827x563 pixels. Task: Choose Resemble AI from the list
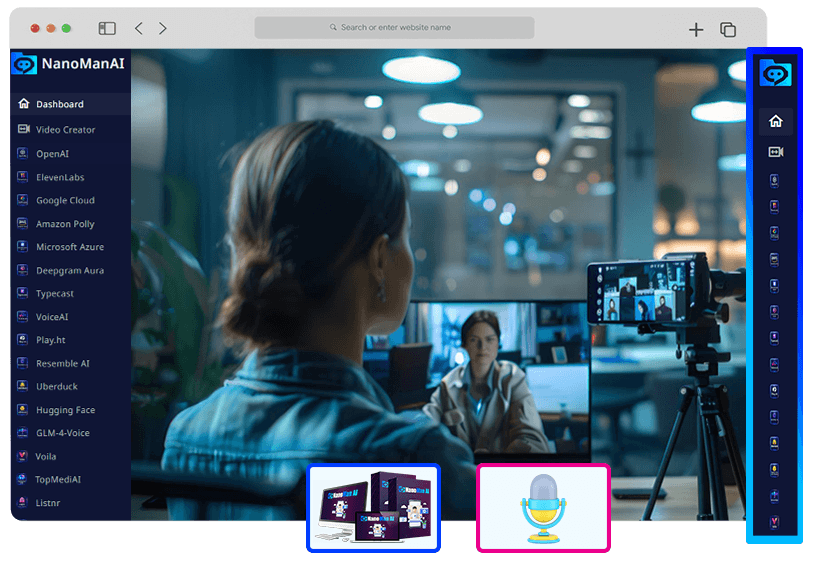pyautogui.click(x=62, y=364)
